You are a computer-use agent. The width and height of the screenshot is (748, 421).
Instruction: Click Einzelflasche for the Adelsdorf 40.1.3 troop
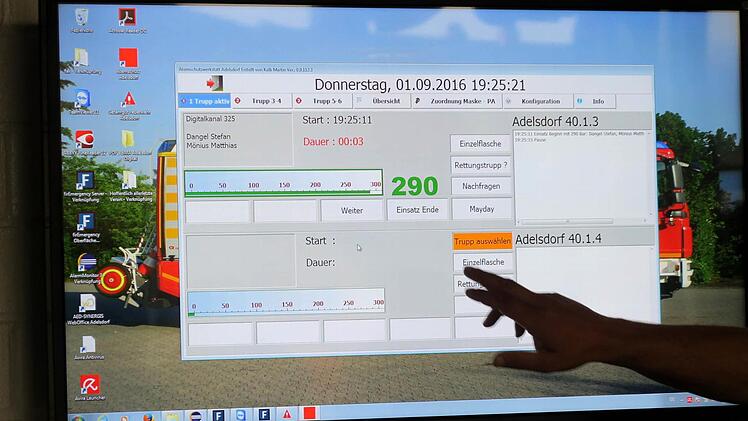[480, 144]
